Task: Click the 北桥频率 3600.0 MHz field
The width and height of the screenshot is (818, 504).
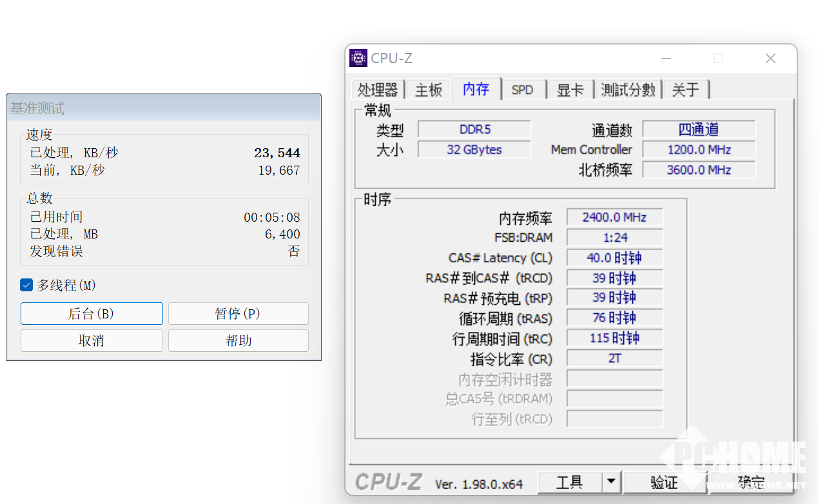Action: [699, 170]
